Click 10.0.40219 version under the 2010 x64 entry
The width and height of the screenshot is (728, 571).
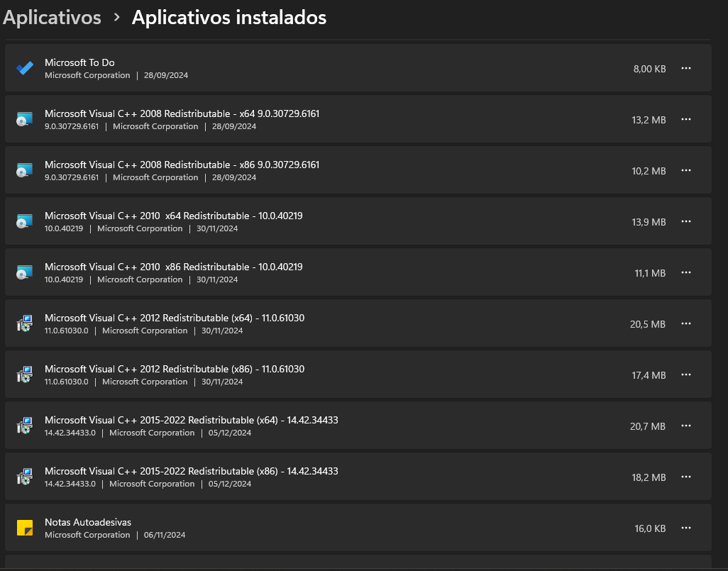tap(64, 228)
